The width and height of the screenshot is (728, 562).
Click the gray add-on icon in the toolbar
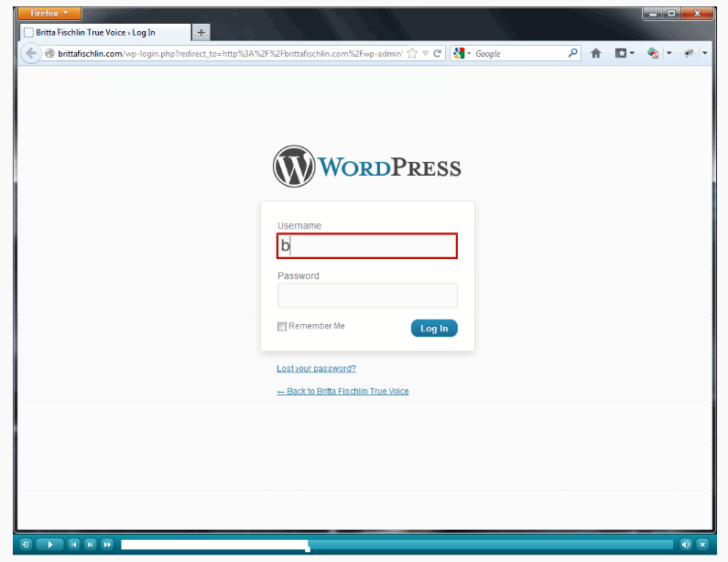coord(689,53)
